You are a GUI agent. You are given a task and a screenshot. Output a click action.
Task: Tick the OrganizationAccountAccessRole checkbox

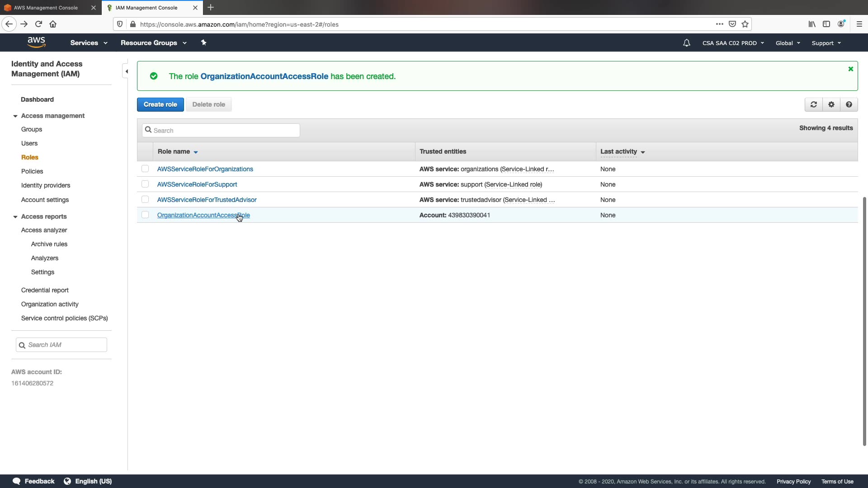145,215
